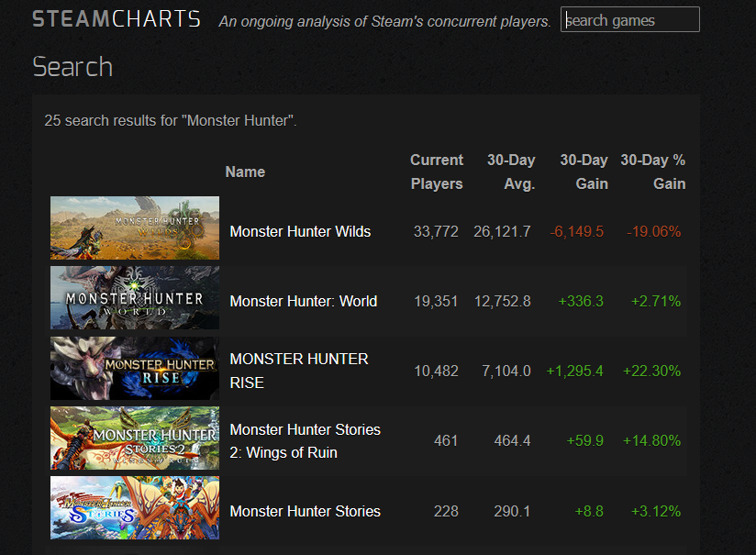Select the +2.71% gain value
Image resolution: width=756 pixels, height=555 pixels.
pyautogui.click(x=656, y=302)
